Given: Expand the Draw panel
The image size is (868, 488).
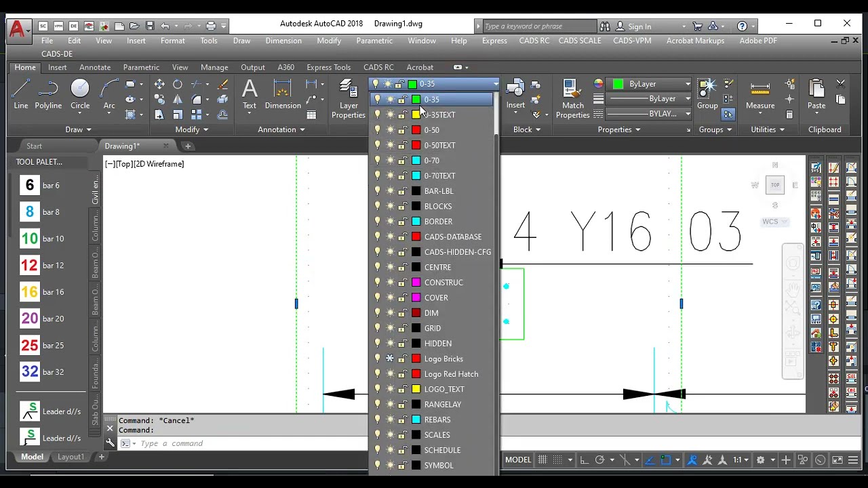Looking at the screenshot, I should pos(78,129).
